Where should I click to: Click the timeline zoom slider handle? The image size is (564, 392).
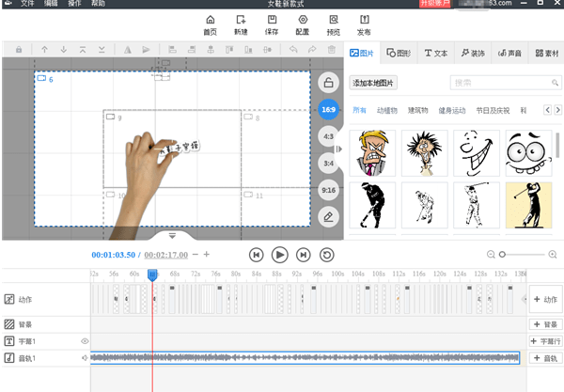pyautogui.click(x=502, y=255)
